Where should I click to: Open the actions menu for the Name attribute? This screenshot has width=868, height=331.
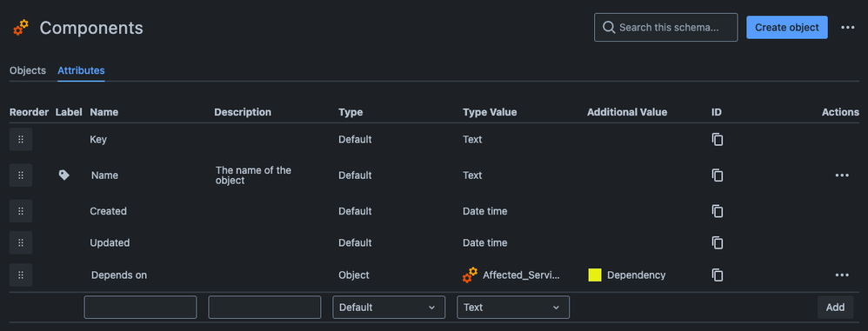tap(842, 175)
